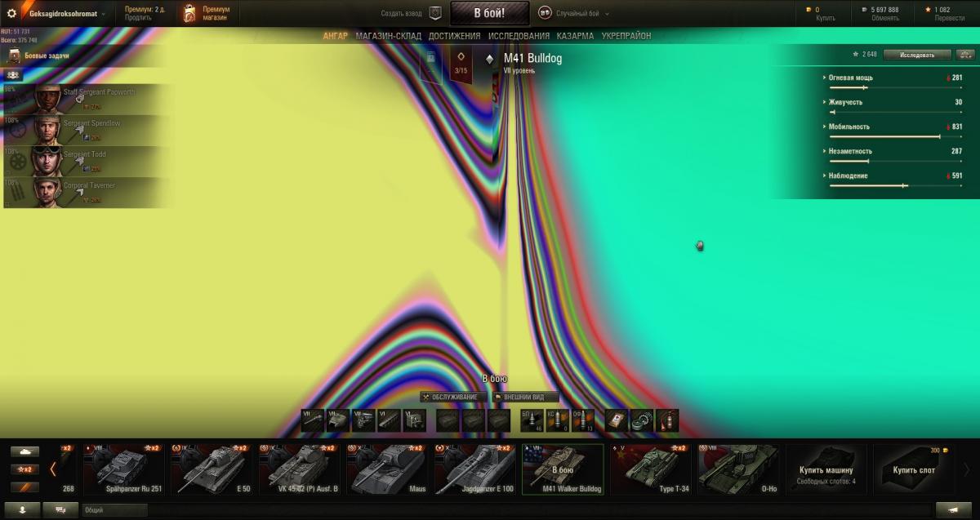980x520 pixels.
Task: Select the gun module icon
Action: [x=314, y=420]
